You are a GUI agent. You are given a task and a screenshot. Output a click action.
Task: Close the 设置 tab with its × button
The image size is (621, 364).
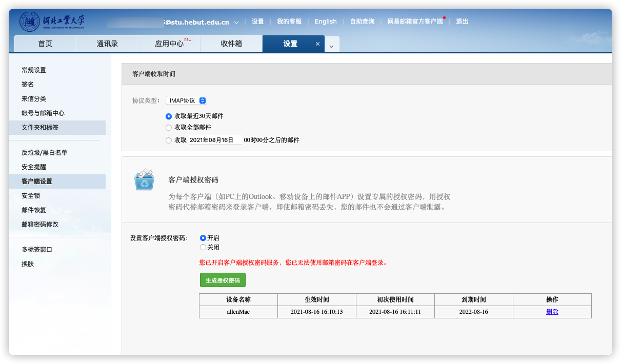(317, 44)
